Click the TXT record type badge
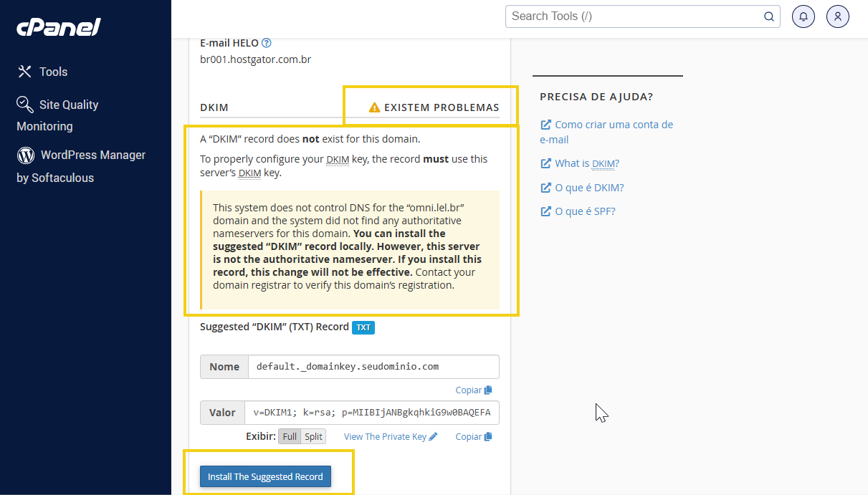Viewport: 868px width, 495px height. coord(363,327)
